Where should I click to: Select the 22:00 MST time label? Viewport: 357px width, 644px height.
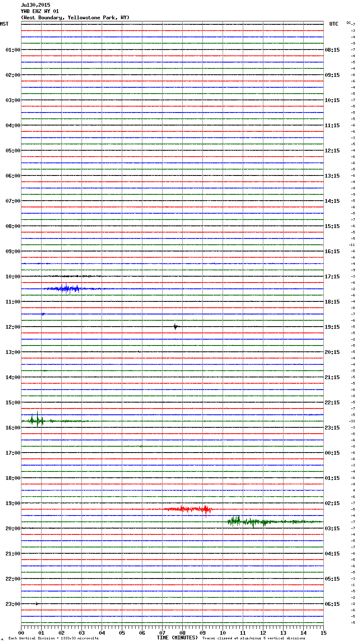[13, 579]
